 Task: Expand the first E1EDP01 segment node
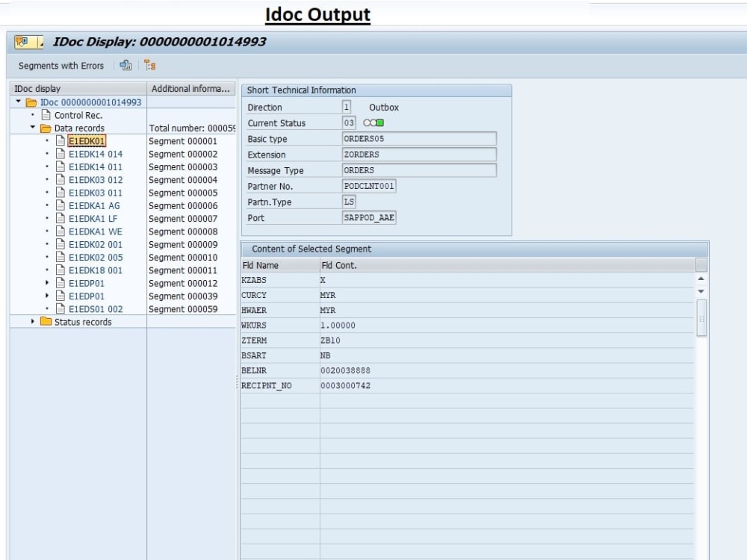tap(46, 283)
